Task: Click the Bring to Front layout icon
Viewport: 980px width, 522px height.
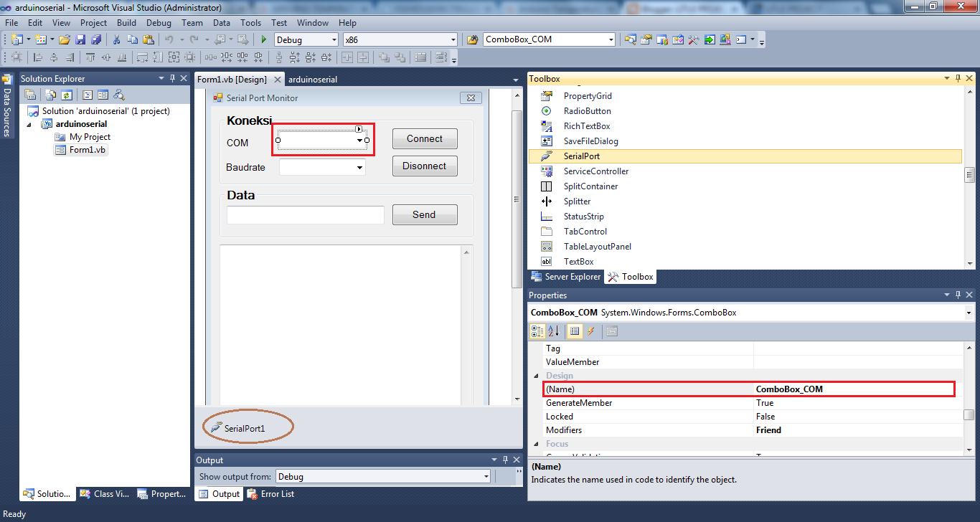Action: point(384,57)
